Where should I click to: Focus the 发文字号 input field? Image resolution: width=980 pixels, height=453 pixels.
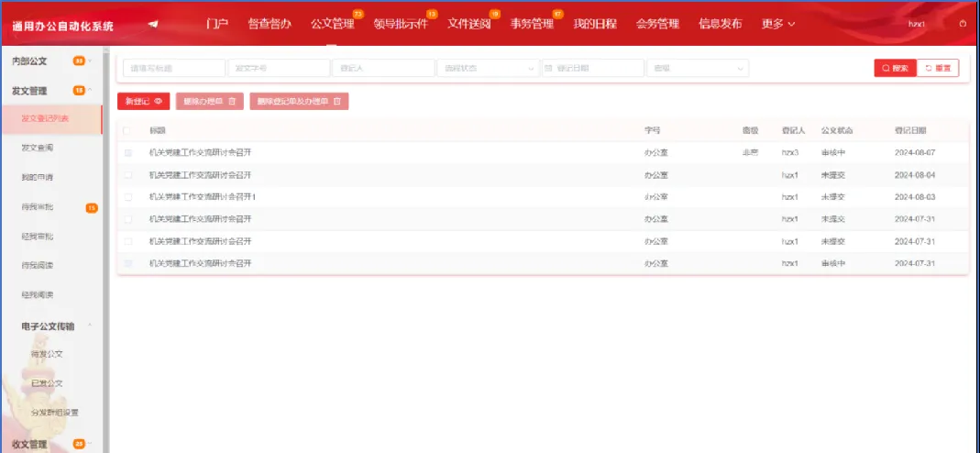pyautogui.click(x=279, y=68)
